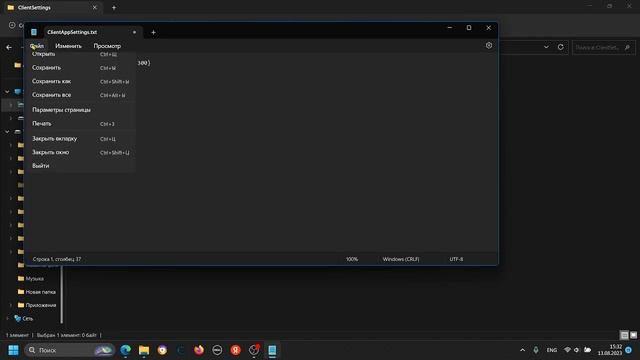Show hidden system tray icons
Screen dimensions: 640x360
(522, 350)
